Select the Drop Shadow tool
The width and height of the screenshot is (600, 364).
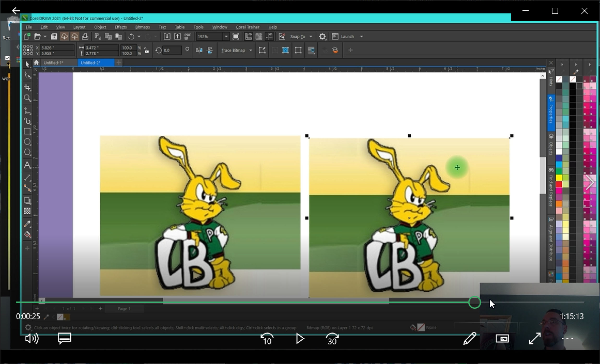click(27, 201)
